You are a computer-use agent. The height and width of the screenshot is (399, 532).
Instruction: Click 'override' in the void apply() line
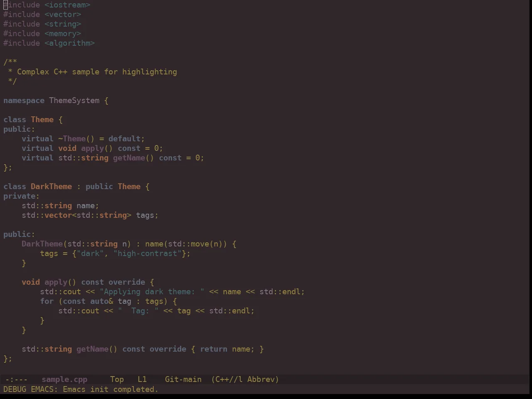pos(127,282)
